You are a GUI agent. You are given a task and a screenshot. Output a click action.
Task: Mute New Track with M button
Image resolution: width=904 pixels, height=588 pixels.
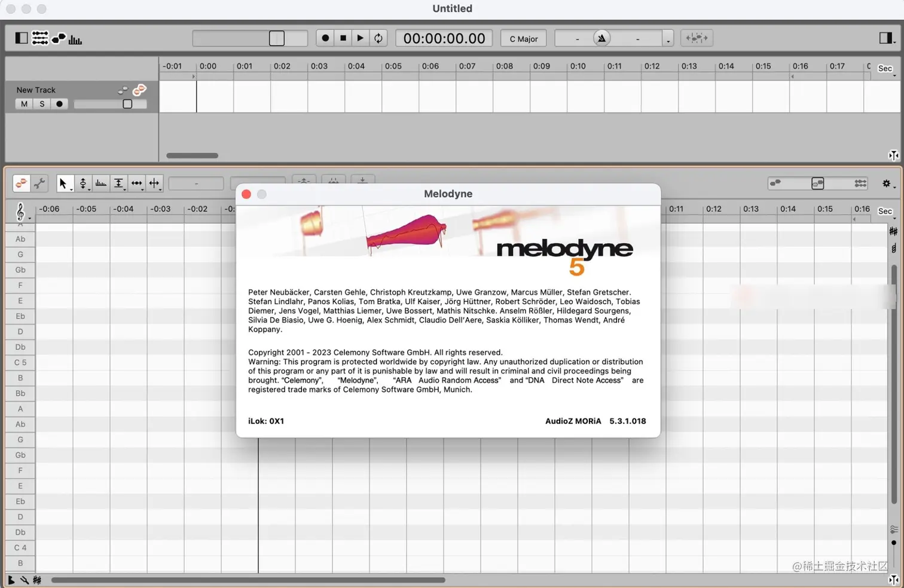(24, 104)
